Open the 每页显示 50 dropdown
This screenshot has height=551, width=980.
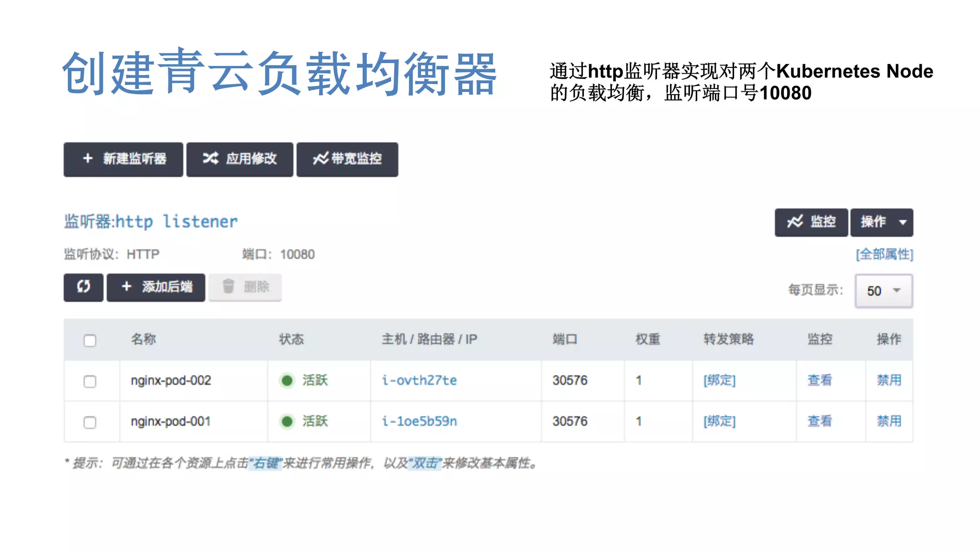tap(884, 291)
